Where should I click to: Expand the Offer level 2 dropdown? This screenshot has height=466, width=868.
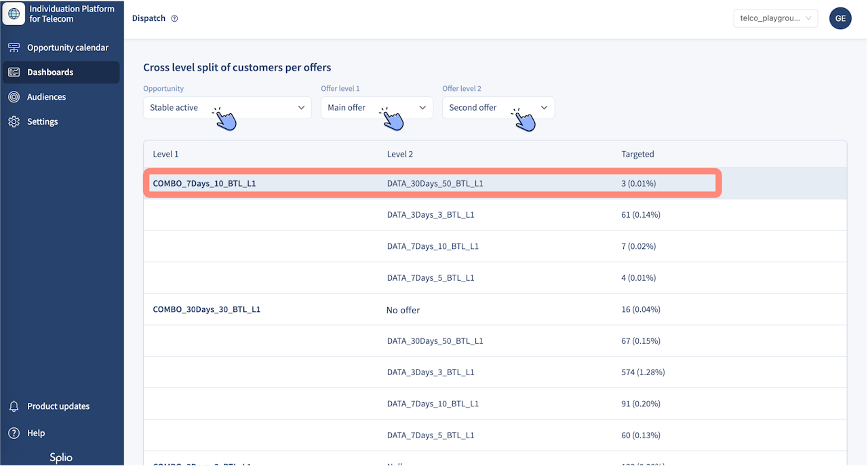498,108
